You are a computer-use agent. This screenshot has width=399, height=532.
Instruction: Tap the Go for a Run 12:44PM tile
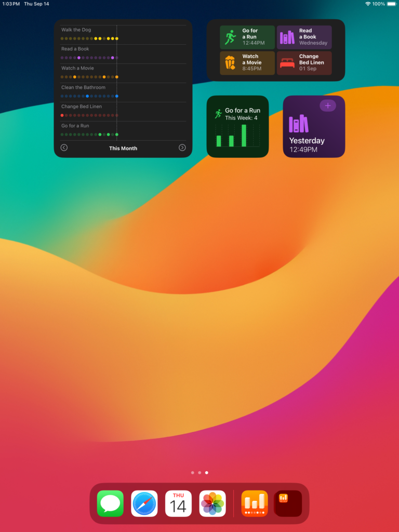(x=247, y=37)
